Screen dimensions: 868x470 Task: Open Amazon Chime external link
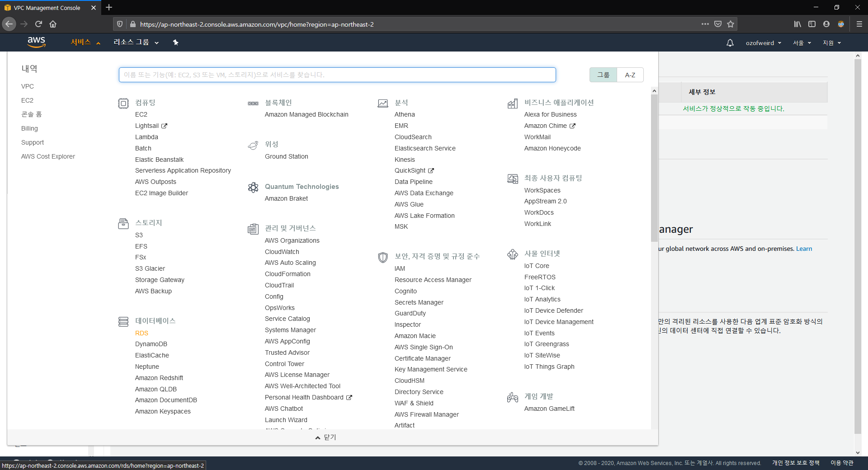550,126
